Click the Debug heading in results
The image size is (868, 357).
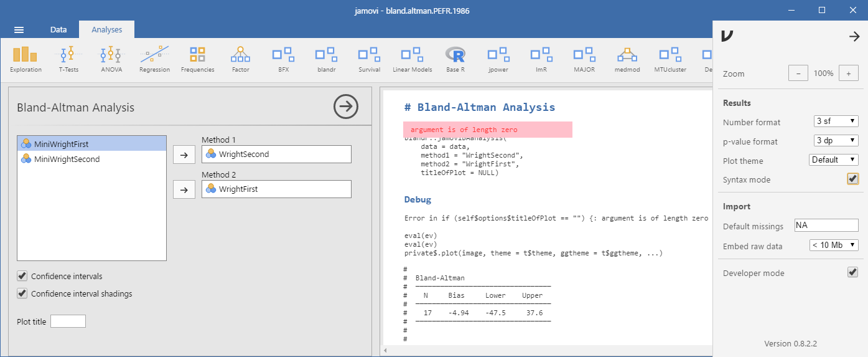(x=418, y=199)
